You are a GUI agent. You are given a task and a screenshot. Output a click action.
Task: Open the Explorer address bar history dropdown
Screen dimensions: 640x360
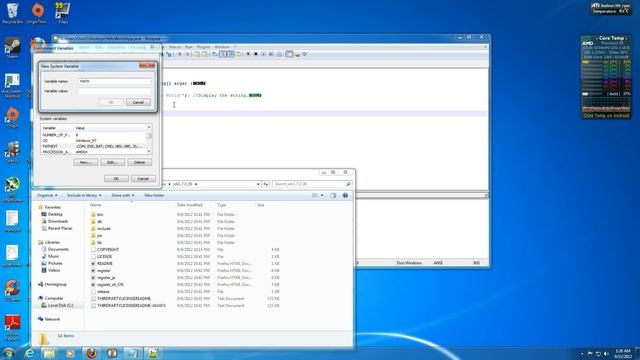coord(258,184)
